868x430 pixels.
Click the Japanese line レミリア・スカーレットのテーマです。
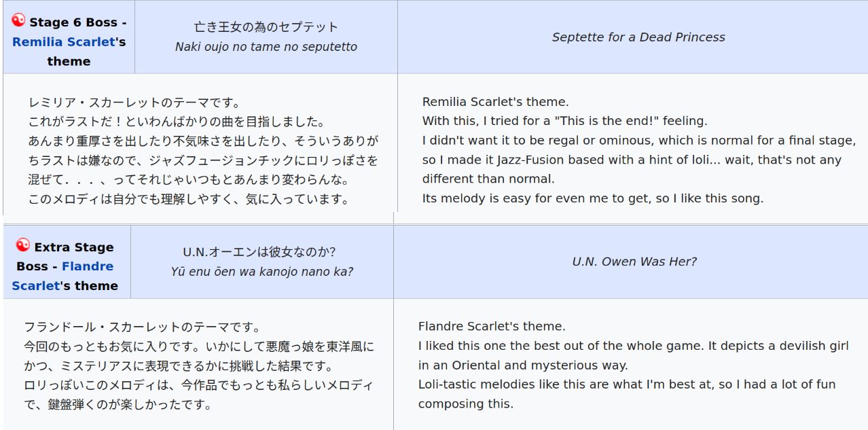click(x=134, y=103)
